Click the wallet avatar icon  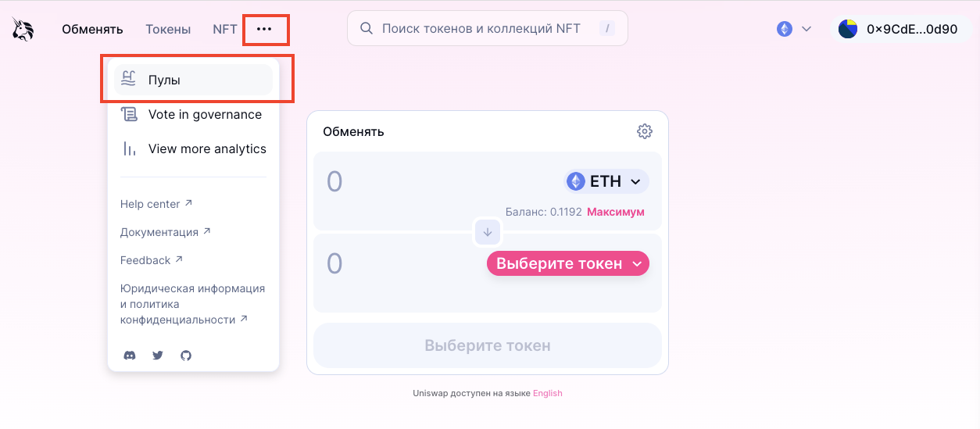(x=848, y=29)
